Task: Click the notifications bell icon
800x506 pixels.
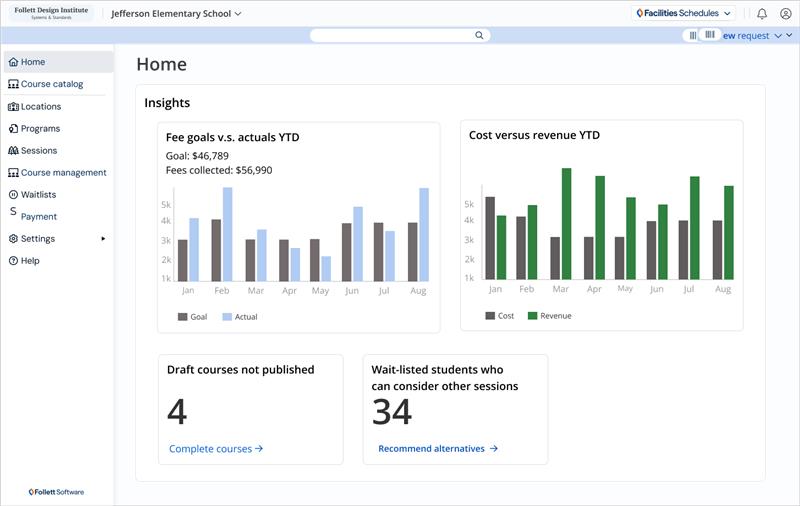Action: [762, 14]
